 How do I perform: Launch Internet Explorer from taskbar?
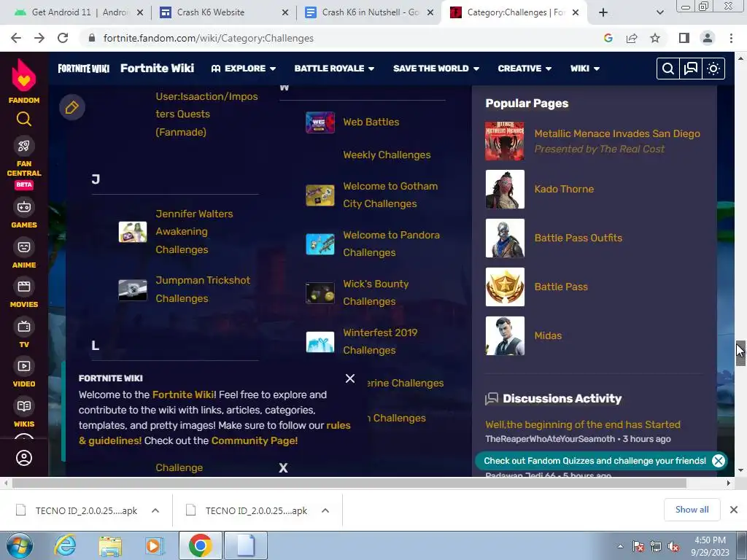tap(65, 546)
